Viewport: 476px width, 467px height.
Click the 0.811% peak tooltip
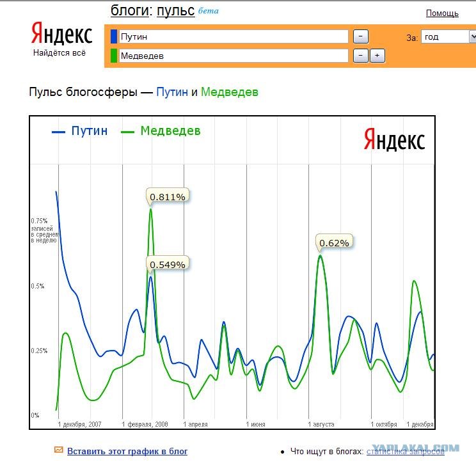pos(168,197)
